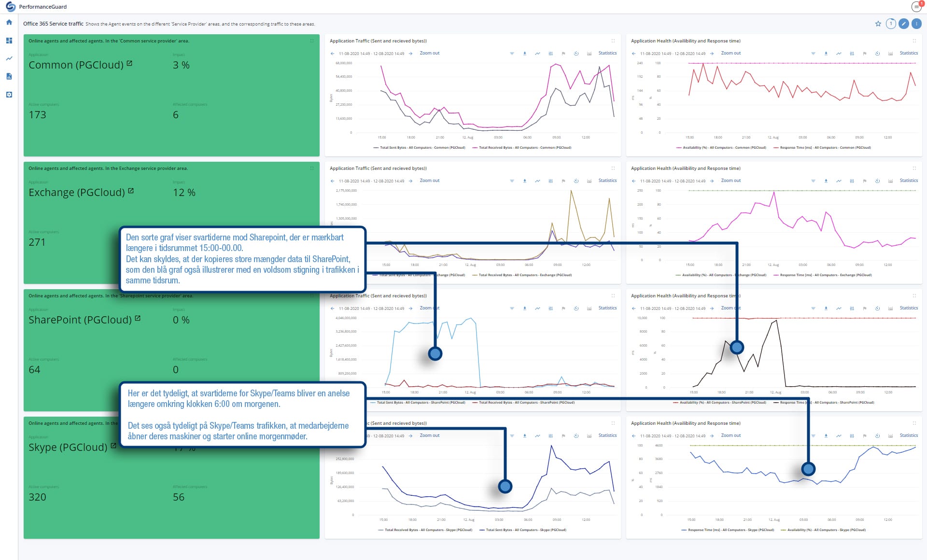The height and width of the screenshot is (560, 927).
Task: Click the flag icon on Exchange Health chart
Action: click(x=864, y=181)
